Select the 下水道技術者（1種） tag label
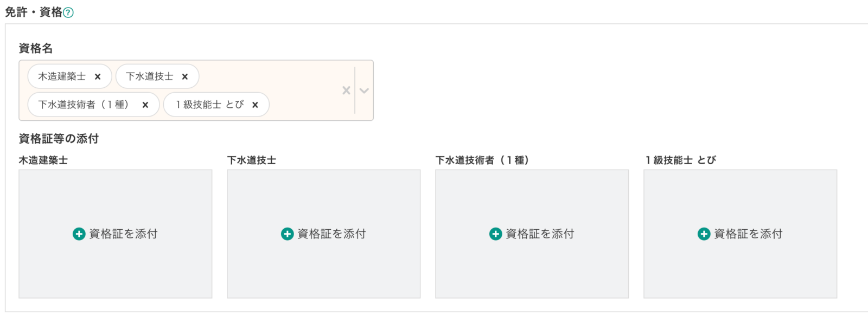 [x=84, y=105]
